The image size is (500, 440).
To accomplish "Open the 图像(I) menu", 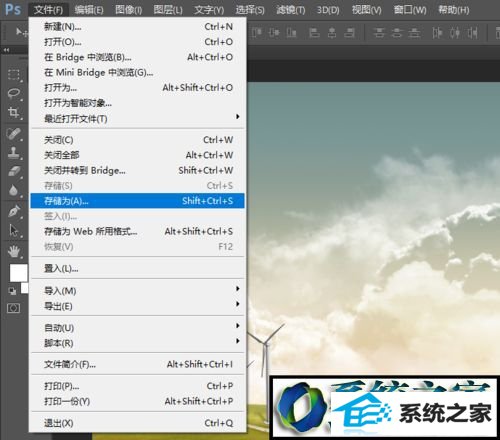I will 129,10.
